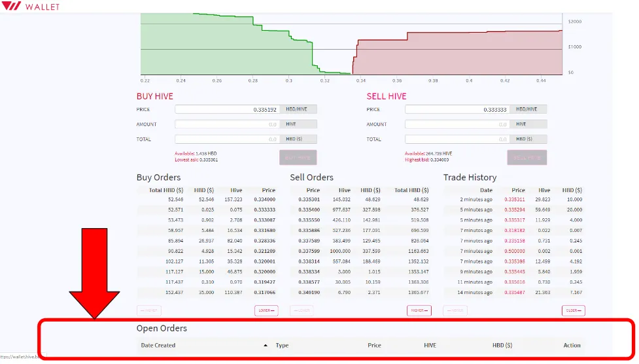Click the Hive Wallet logo
The height and width of the screenshot is (364, 639).
pos(31,6)
